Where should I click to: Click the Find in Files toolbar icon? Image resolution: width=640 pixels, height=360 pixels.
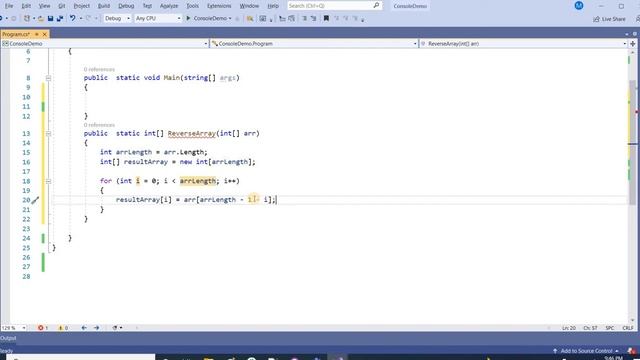click(x=250, y=18)
